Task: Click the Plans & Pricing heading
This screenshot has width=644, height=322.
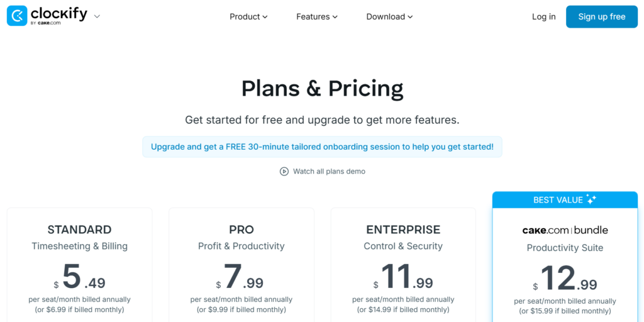Action: point(322,89)
